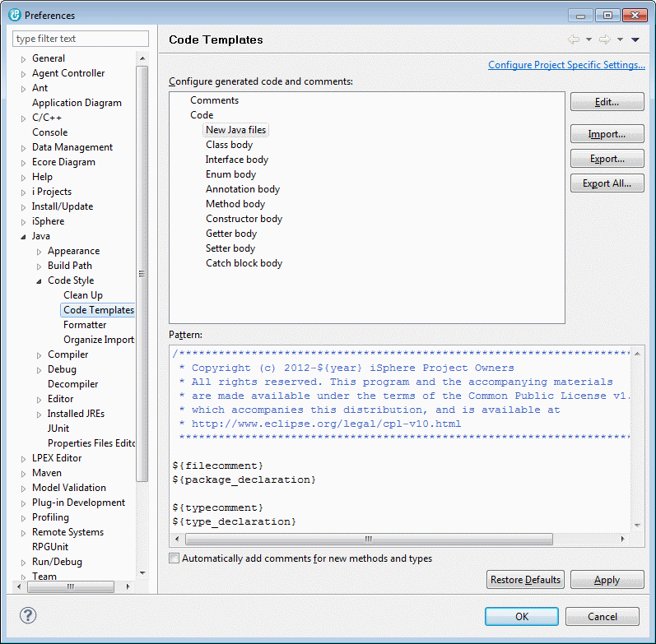Image resolution: width=656 pixels, height=644 pixels.
Task: Open the preferences view menu triangle
Action: 635,39
